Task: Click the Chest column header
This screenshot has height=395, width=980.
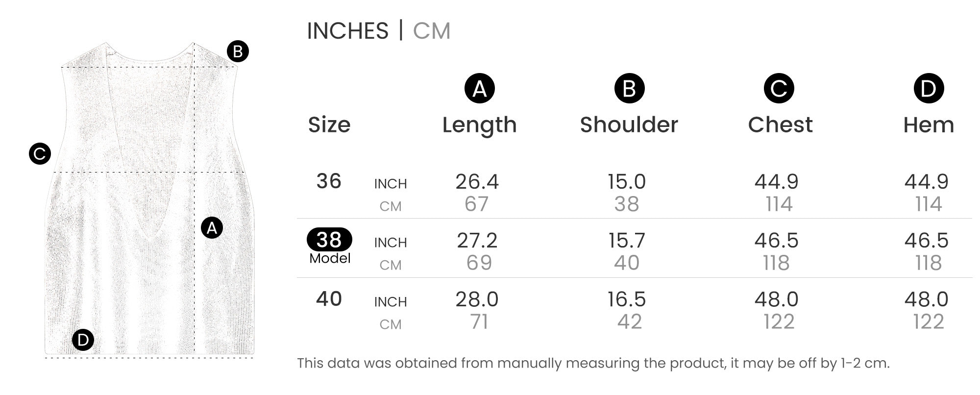Action: [x=780, y=125]
